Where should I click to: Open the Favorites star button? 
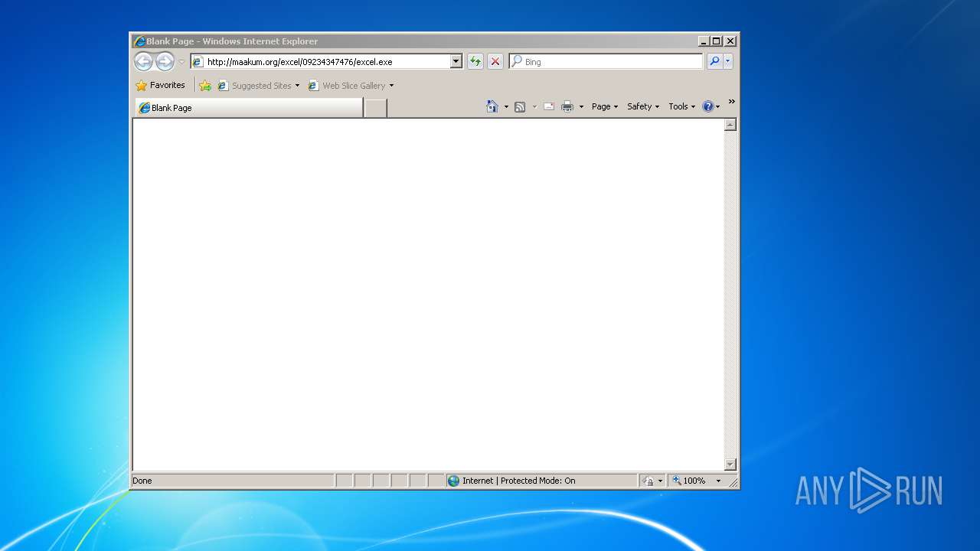[x=160, y=86]
